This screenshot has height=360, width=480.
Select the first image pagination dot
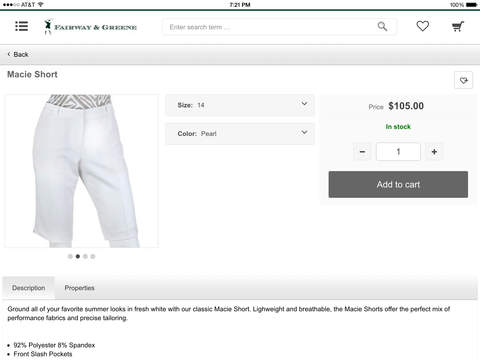(x=70, y=256)
